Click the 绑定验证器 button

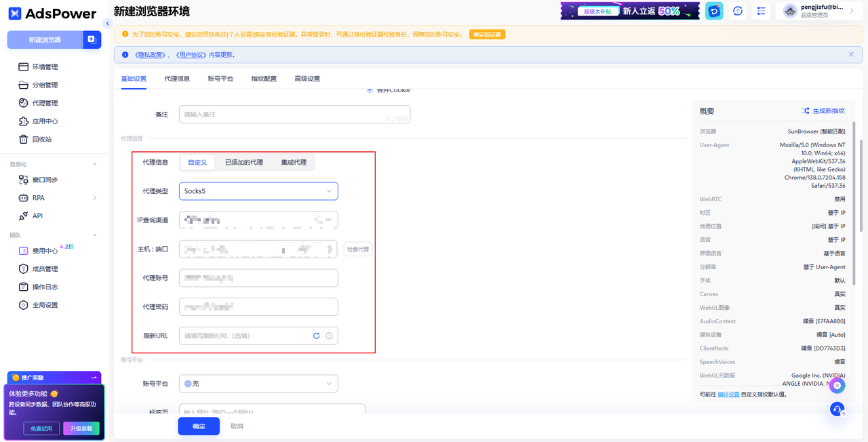pyautogui.click(x=487, y=35)
